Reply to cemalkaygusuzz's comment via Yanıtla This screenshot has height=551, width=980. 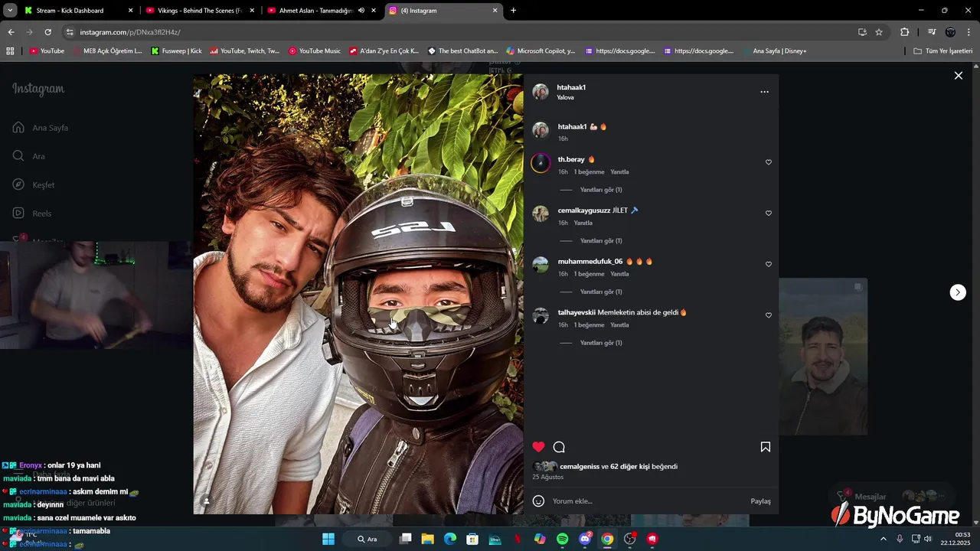pos(583,223)
